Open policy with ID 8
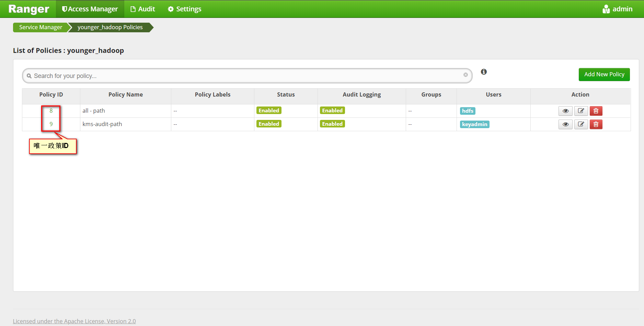The image size is (644, 326). click(51, 111)
